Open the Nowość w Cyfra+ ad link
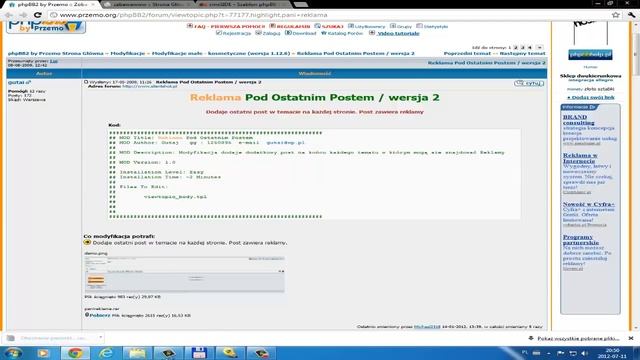The height and width of the screenshot is (360, 640). point(589,204)
